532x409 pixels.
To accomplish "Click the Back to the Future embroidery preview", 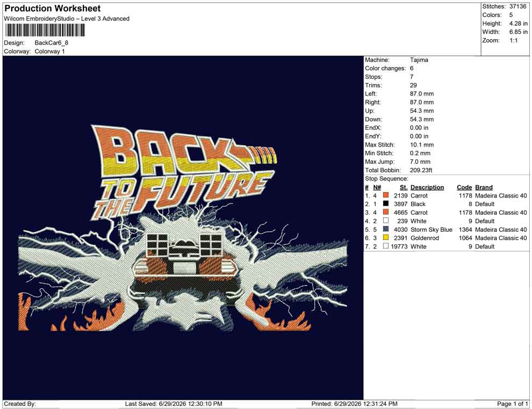I will 183,228.
